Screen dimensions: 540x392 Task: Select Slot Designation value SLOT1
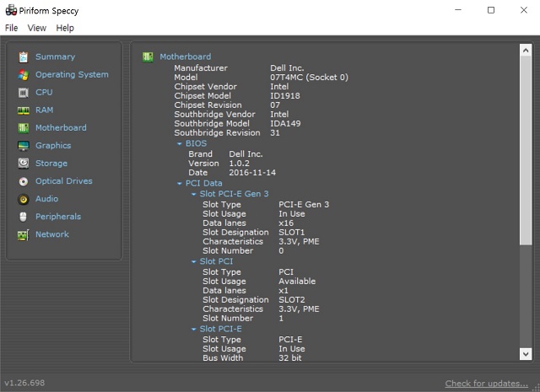(292, 233)
